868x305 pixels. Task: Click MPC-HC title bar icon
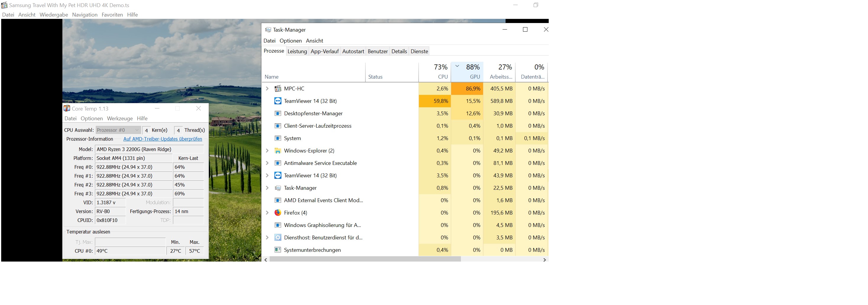coord(4,5)
